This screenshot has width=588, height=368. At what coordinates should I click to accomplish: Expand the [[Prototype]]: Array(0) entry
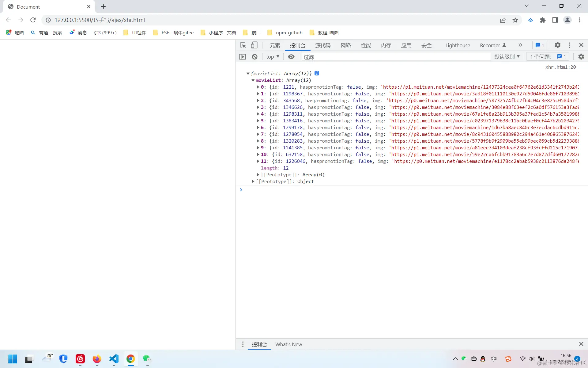pyautogui.click(x=258, y=175)
